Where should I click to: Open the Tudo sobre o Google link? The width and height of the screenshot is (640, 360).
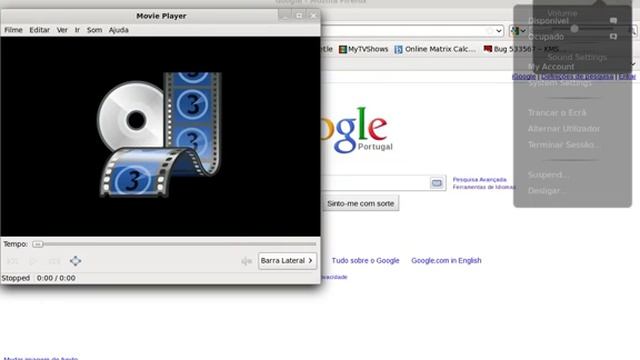click(365, 260)
